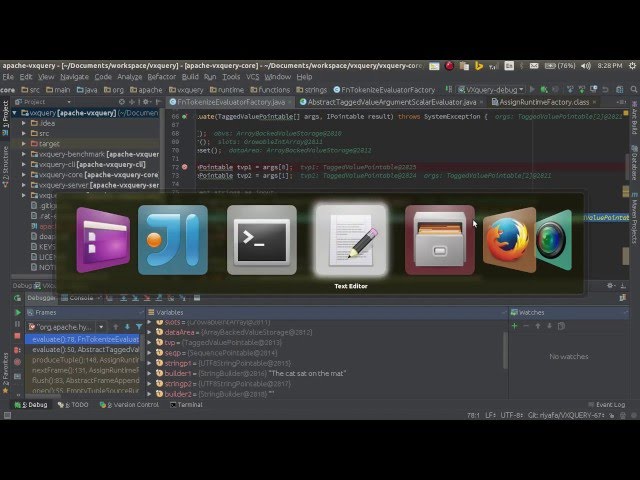Click the battery 76% indicator
This screenshot has width=640, height=480.
click(560, 65)
